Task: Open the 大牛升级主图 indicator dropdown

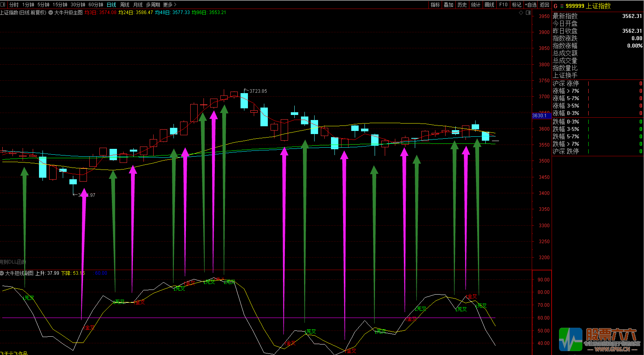Action: [x=51, y=12]
